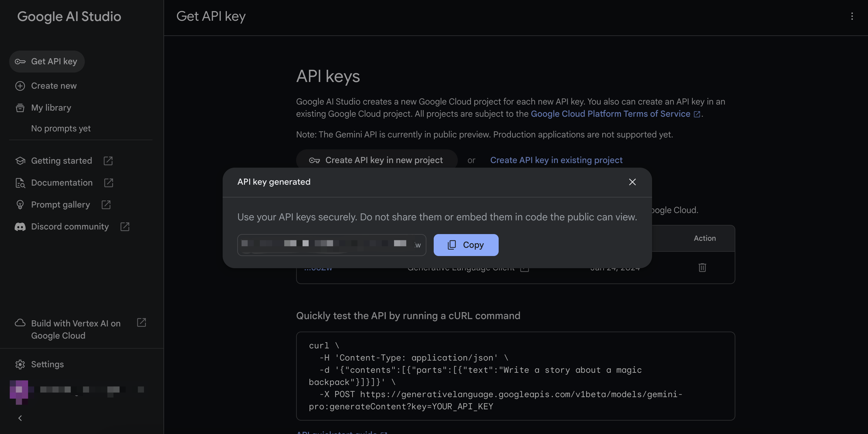Image resolution: width=868 pixels, height=434 pixels.
Task: Click the Create new plus icon
Action: (x=20, y=86)
